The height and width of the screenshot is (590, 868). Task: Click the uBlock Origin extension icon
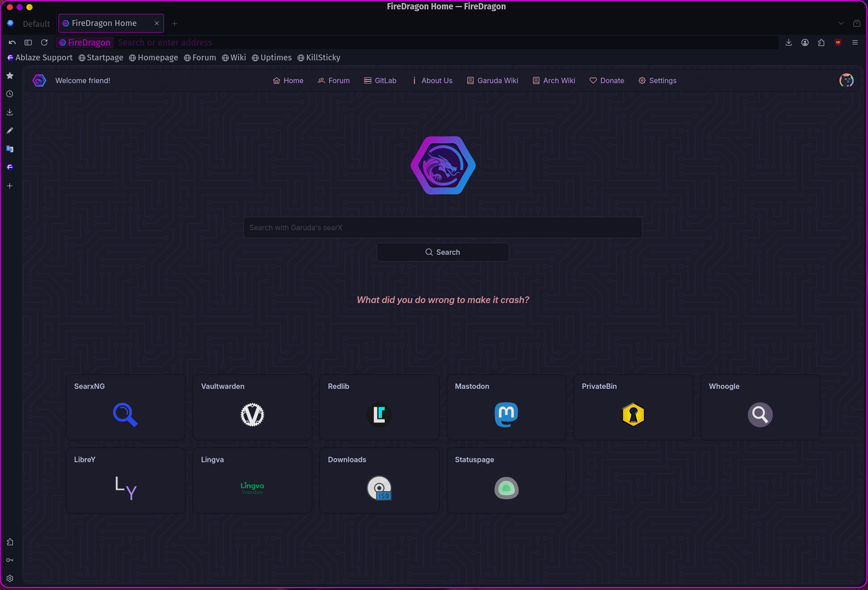pyautogui.click(x=838, y=42)
